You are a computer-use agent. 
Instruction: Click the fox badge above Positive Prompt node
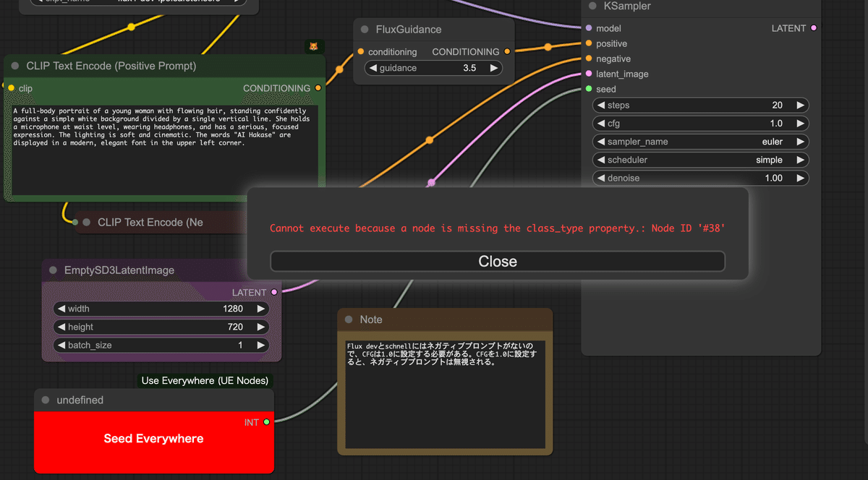click(x=314, y=46)
